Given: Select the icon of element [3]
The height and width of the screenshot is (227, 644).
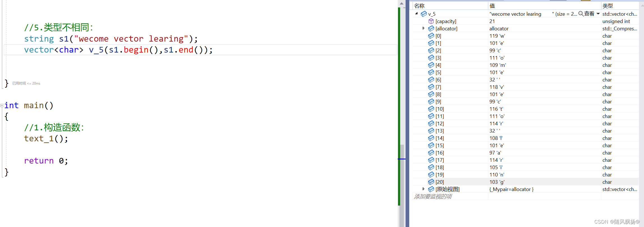Looking at the screenshot, I should pos(431,58).
